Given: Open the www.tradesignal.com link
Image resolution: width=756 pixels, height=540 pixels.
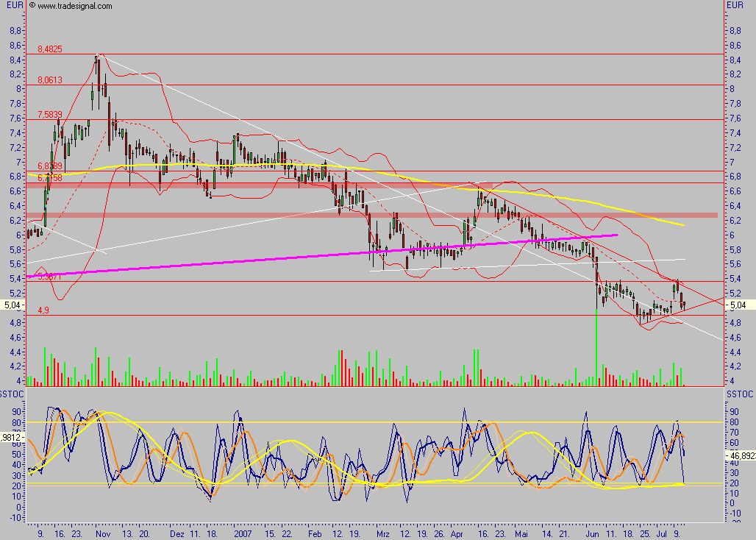Looking at the screenshot, I should (74, 6).
